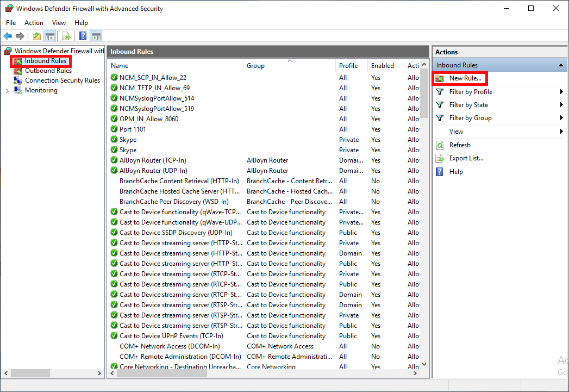
Task: Select the root Windows Defender Firewall node icon
Action: (8, 51)
